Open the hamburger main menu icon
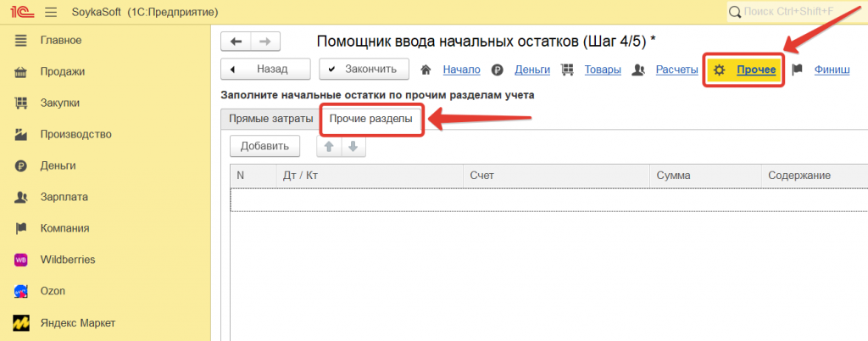This screenshot has width=868, height=341. click(x=50, y=12)
